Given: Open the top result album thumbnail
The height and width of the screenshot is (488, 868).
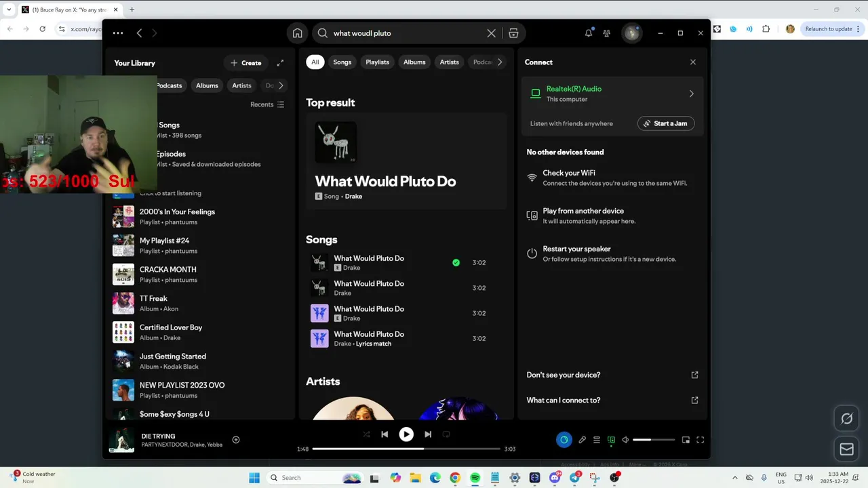Looking at the screenshot, I should [336, 142].
